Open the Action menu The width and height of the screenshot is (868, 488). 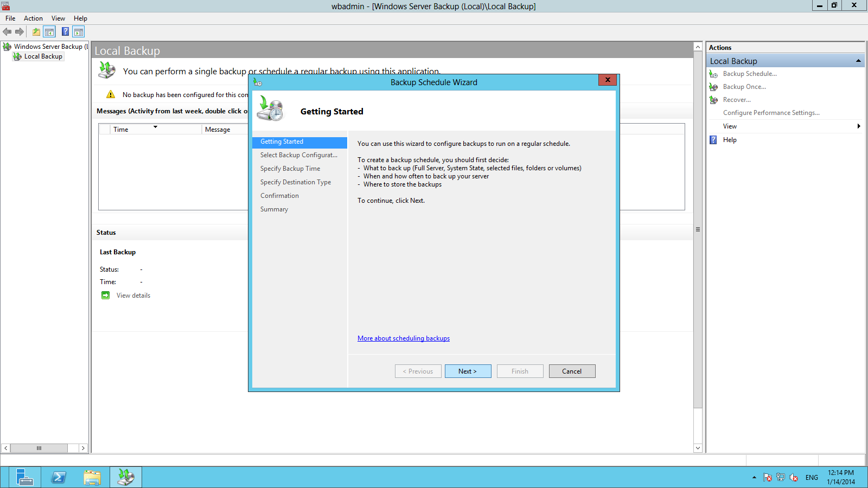[x=33, y=18]
